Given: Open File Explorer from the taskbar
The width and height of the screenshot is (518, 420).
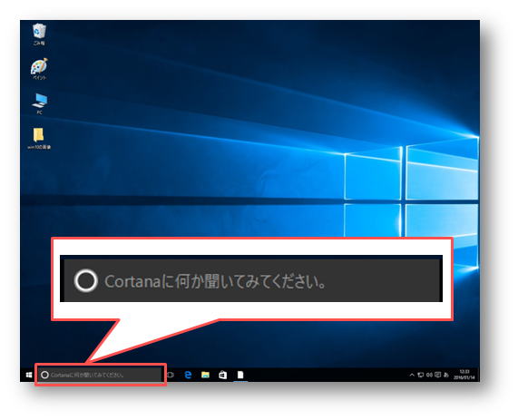Looking at the screenshot, I should coord(205,375).
